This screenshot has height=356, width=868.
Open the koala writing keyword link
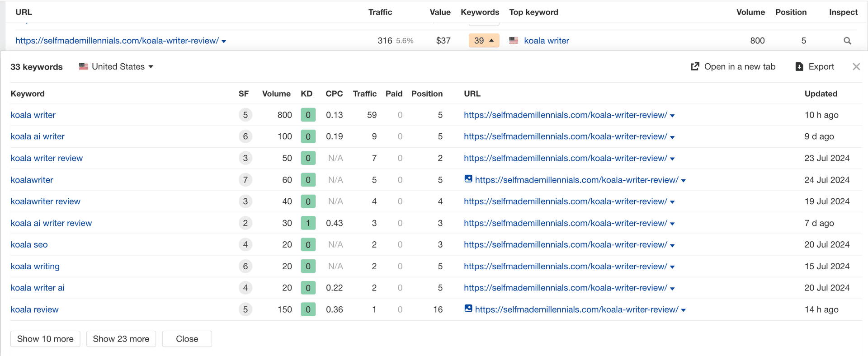point(35,266)
